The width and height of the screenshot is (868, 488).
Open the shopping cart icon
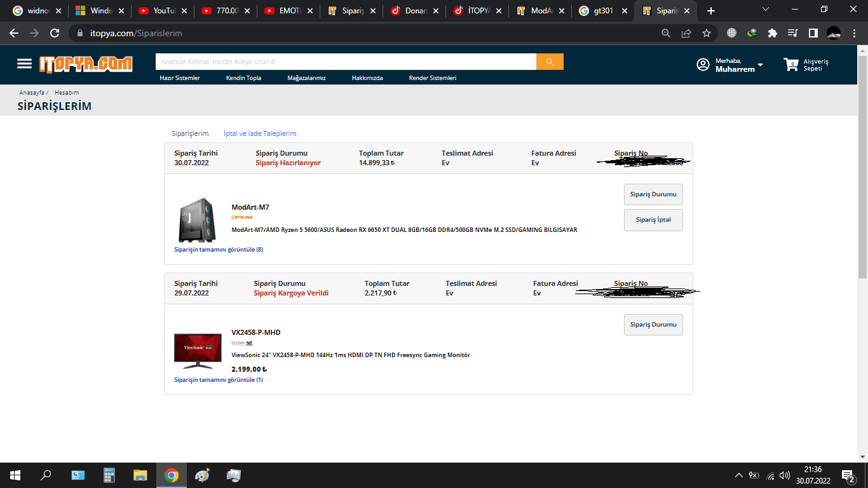[790, 64]
